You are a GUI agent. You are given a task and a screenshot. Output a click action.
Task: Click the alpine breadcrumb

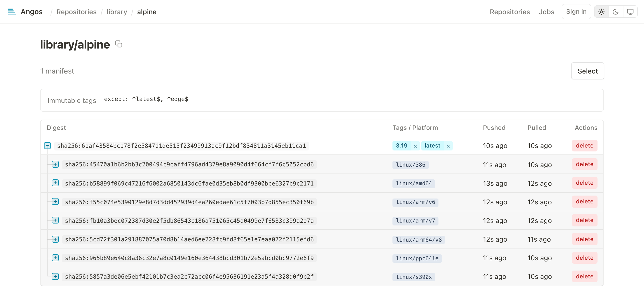pyautogui.click(x=147, y=12)
